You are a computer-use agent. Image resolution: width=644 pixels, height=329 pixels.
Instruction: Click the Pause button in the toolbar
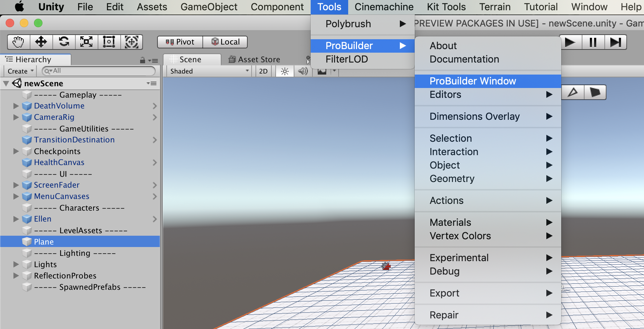point(593,42)
